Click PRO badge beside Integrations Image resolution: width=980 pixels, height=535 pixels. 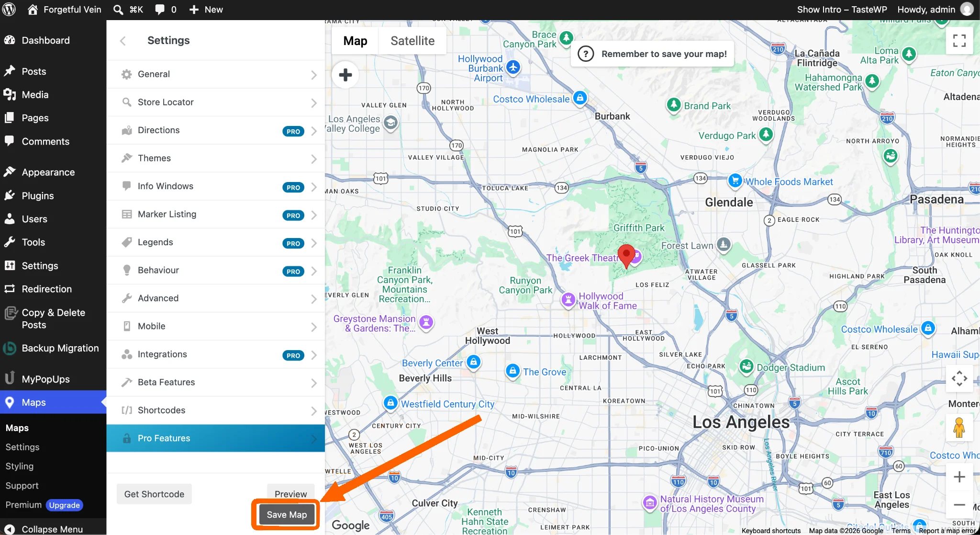(293, 355)
